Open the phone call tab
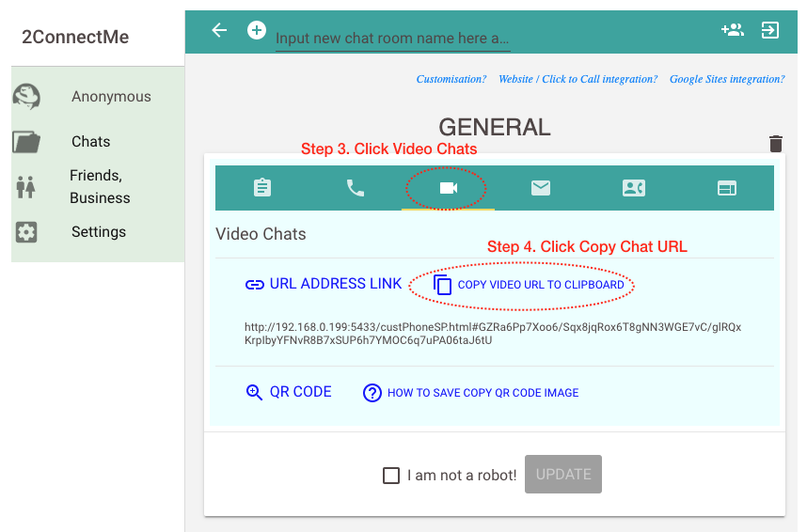807x532 pixels. pyautogui.click(x=356, y=188)
